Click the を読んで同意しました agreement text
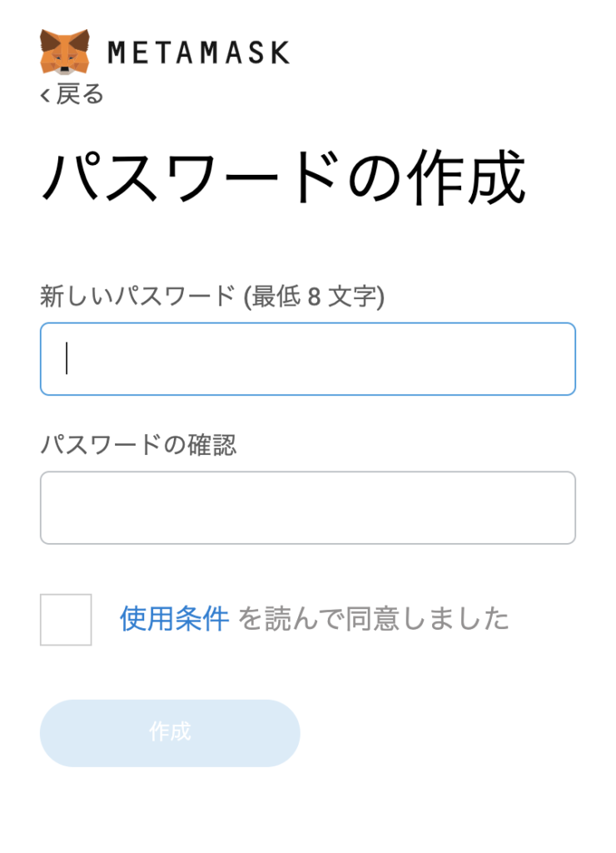 click(374, 619)
